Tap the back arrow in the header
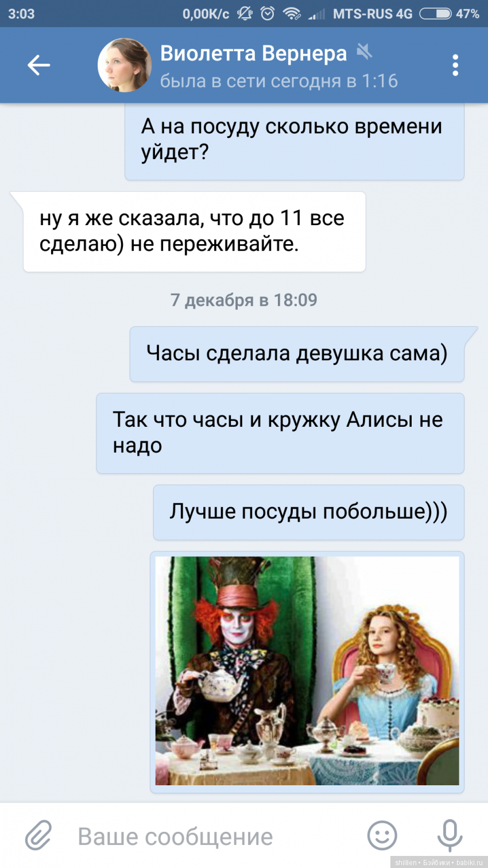 pyautogui.click(x=38, y=65)
